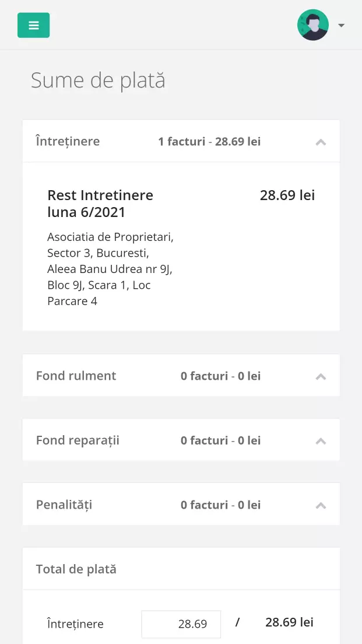
Task: Click the Întreținere amount input field
Action: pyautogui.click(x=181, y=624)
